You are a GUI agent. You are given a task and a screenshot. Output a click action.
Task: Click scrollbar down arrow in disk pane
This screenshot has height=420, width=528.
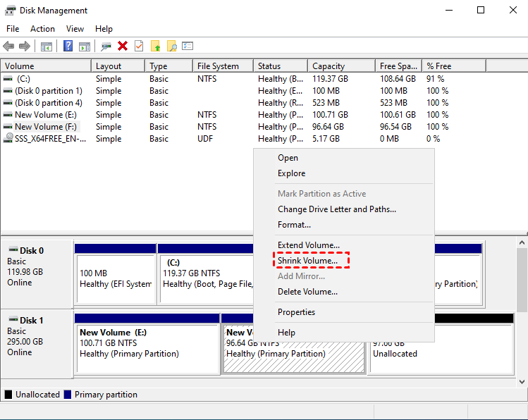[522, 381]
